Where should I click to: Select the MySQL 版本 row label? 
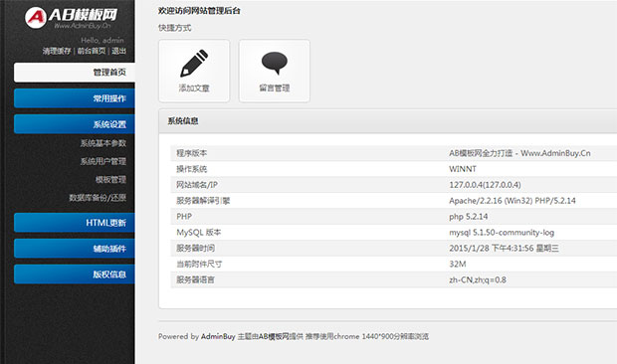[198, 233]
